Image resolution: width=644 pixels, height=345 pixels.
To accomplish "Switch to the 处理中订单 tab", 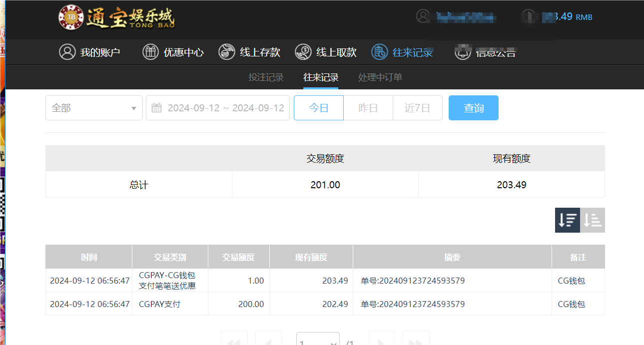I will 380,77.
